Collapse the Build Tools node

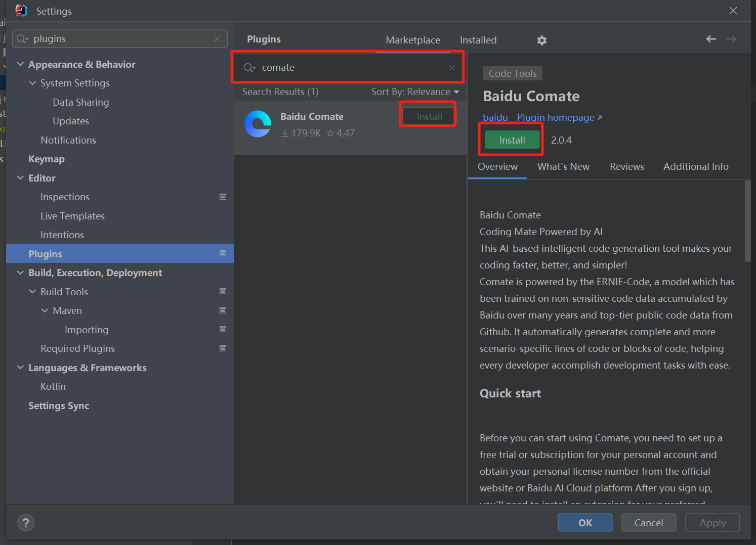(x=32, y=292)
